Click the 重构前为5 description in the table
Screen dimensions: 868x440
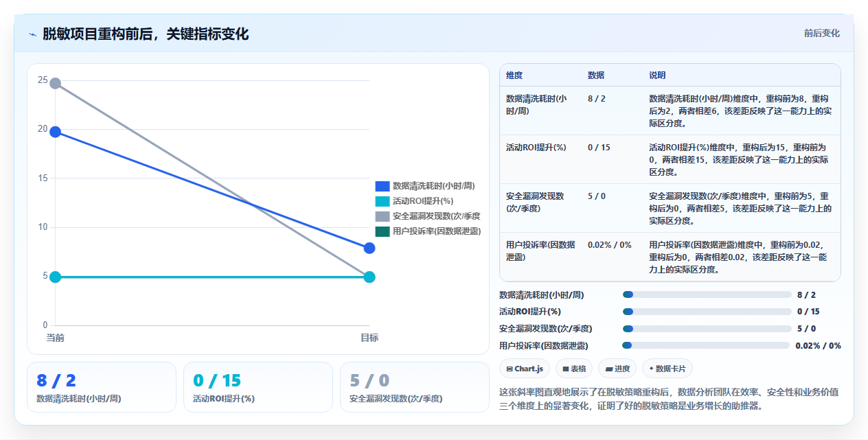point(740,209)
